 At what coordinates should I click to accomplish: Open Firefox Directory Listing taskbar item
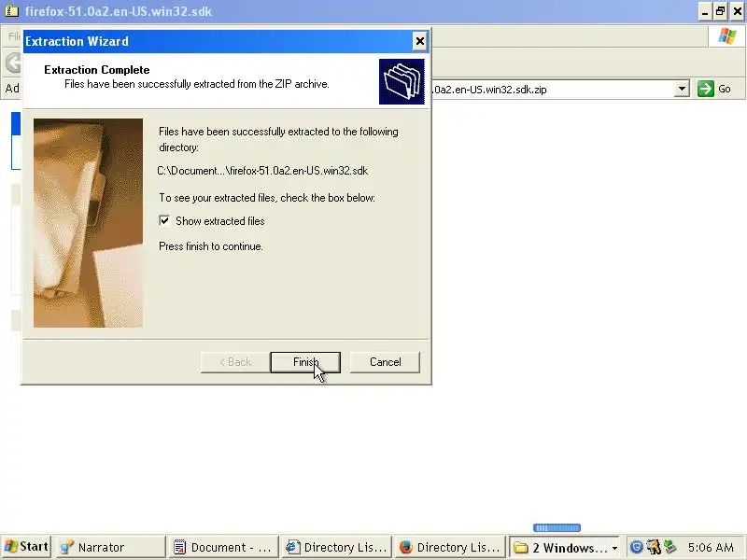point(449,547)
